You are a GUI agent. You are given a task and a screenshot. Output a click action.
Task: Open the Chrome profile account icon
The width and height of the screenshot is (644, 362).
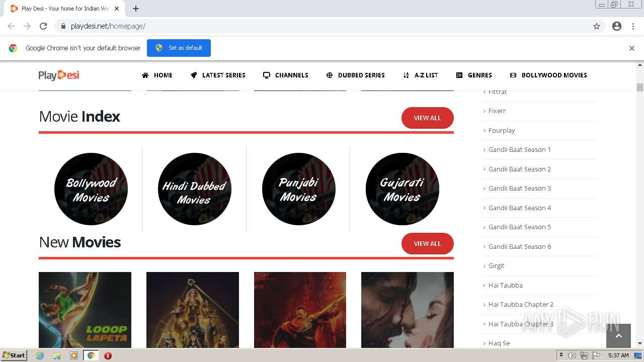coord(617,26)
